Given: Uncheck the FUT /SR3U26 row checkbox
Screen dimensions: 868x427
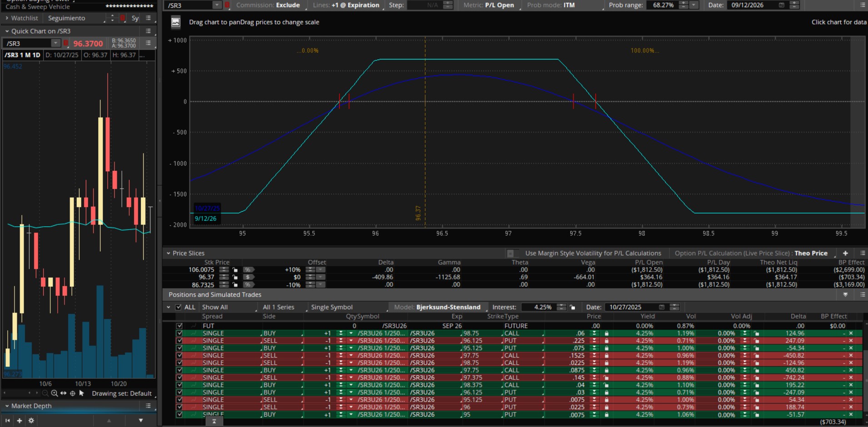Looking at the screenshot, I should click(x=180, y=326).
